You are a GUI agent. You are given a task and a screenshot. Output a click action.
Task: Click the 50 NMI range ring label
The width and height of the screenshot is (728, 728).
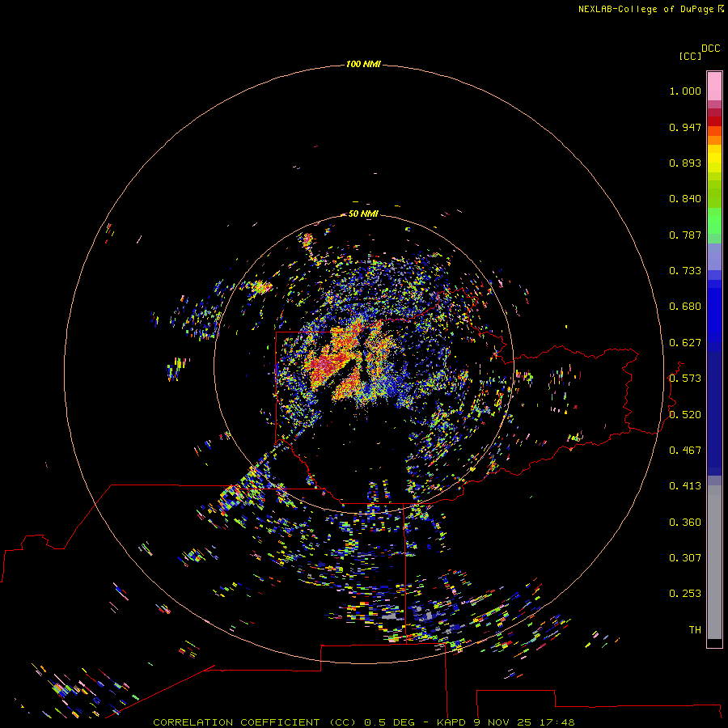pyautogui.click(x=363, y=214)
